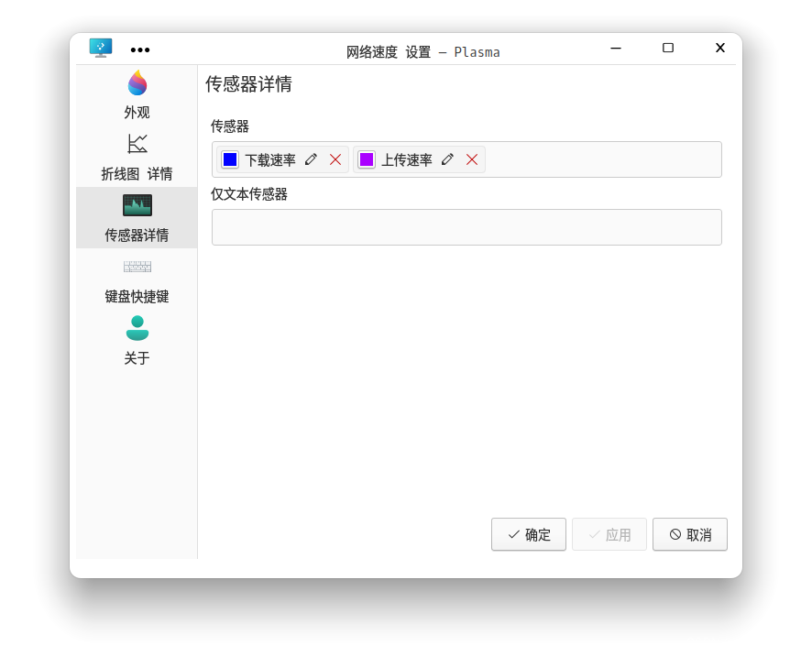Change the blue color of 下载速率
The image size is (812, 657).
tap(230, 159)
